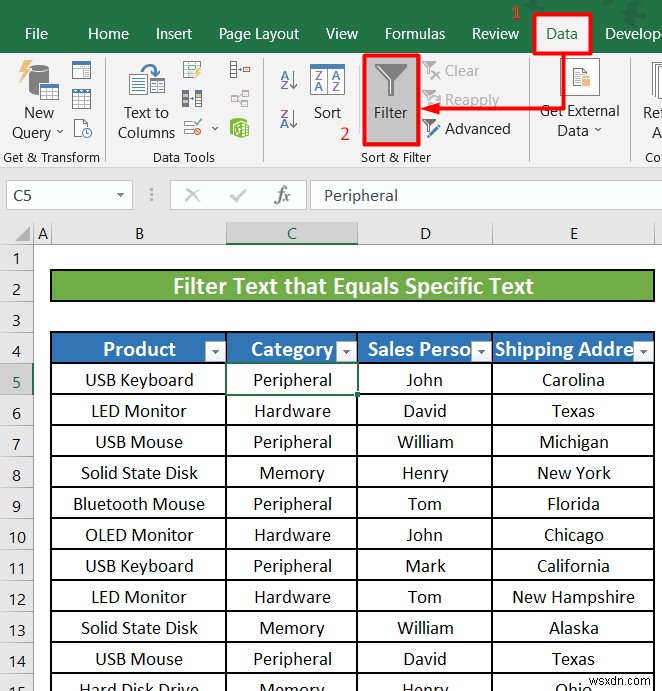The image size is (662, 691).
Task: Open the Product column filter dropdown
Action: tap(215, 351)
